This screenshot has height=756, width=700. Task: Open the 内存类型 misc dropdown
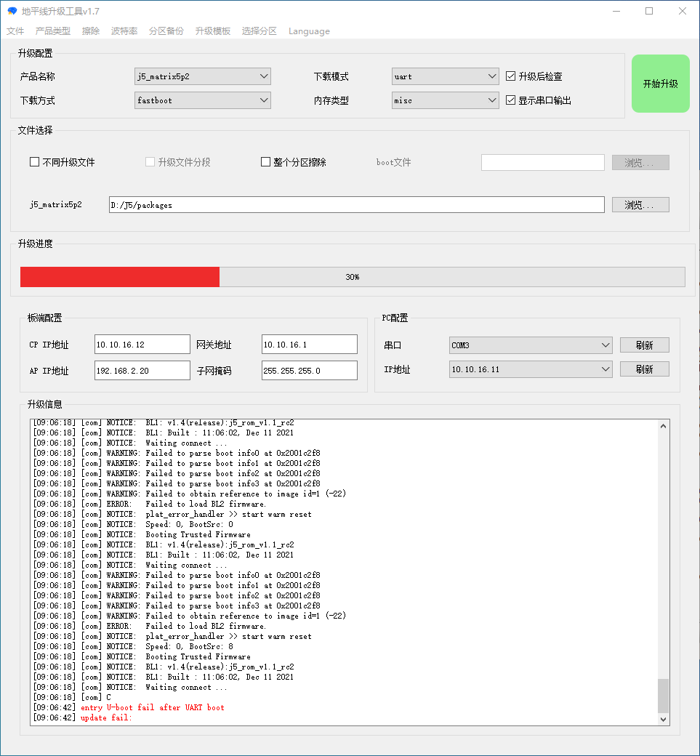pyautogui.click(x=445, y=100)
